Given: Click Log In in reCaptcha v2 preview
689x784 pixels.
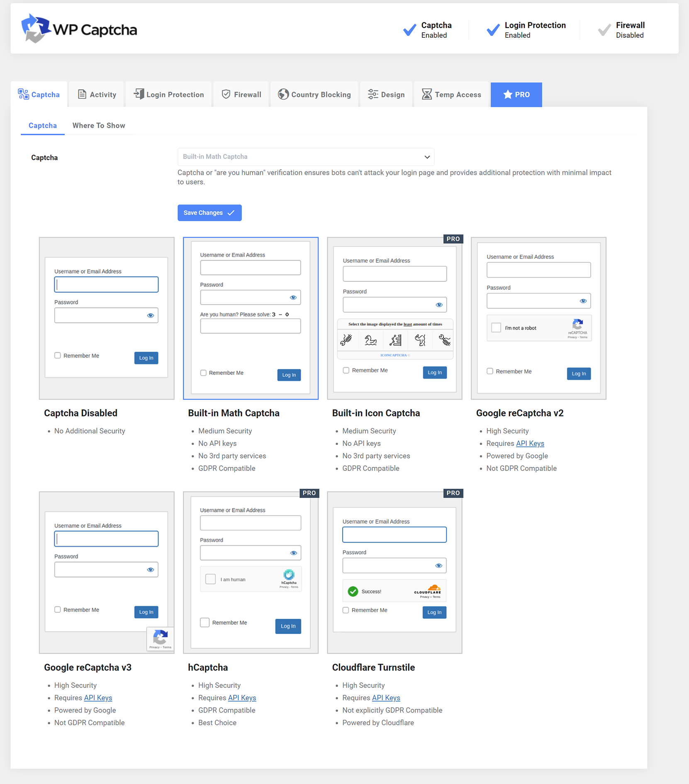Looking at the screenshot, I should (579, 374).
